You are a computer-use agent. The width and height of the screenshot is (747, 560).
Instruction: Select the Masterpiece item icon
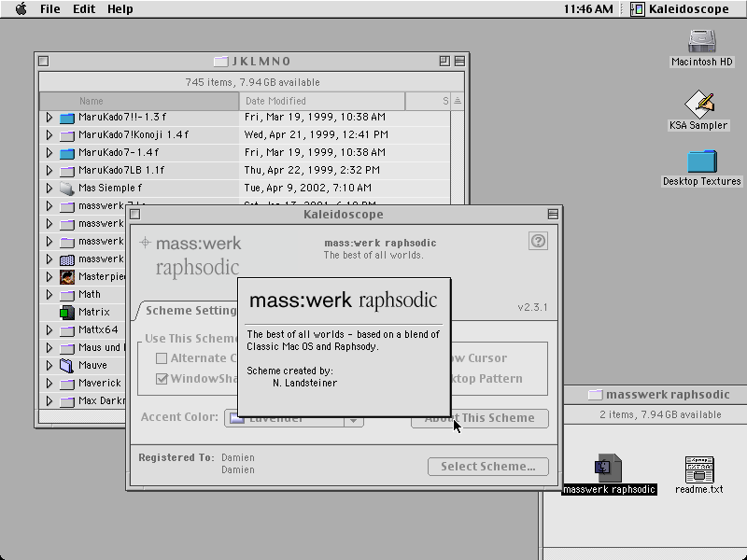point(67,276)
